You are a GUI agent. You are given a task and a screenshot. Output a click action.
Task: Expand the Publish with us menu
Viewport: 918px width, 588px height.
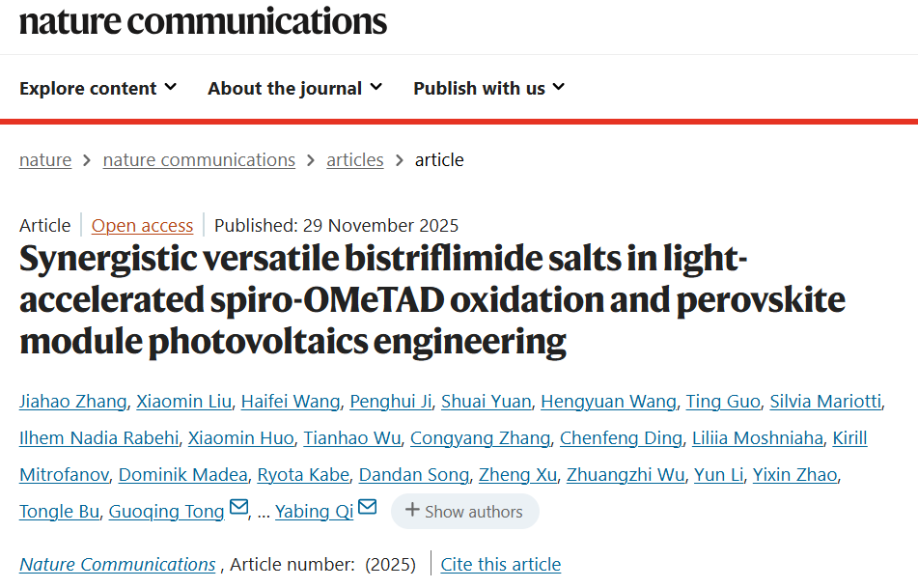pos(489,88)
